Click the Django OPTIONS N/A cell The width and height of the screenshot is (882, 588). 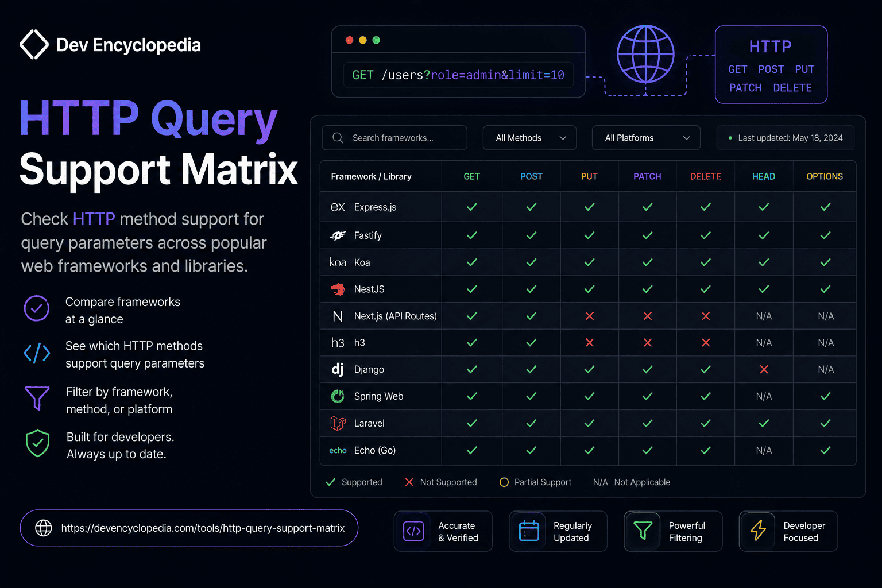[x=825, y=369]
